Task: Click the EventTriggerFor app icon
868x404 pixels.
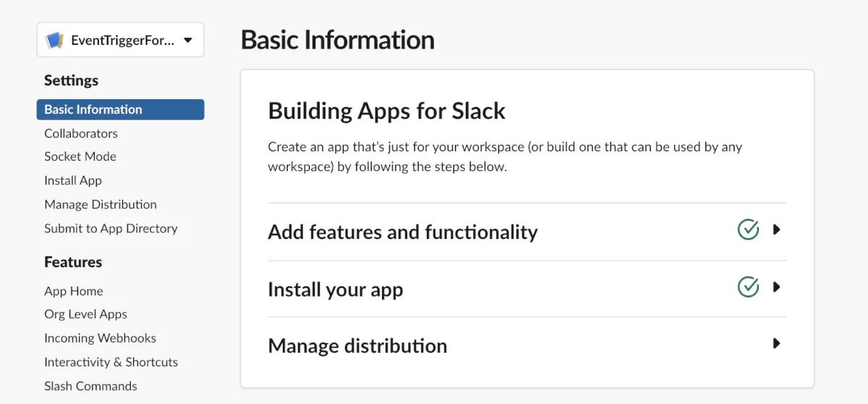Action: pyautogui.click(x=55, y=41)
